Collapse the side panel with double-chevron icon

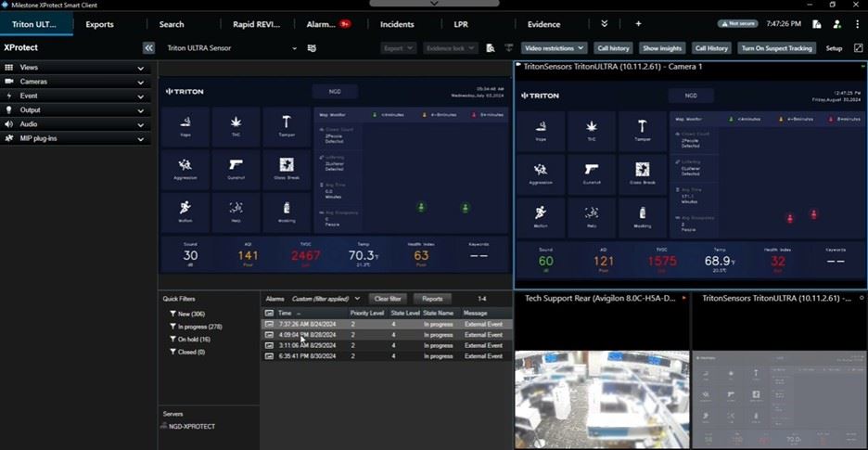(148, 48)
